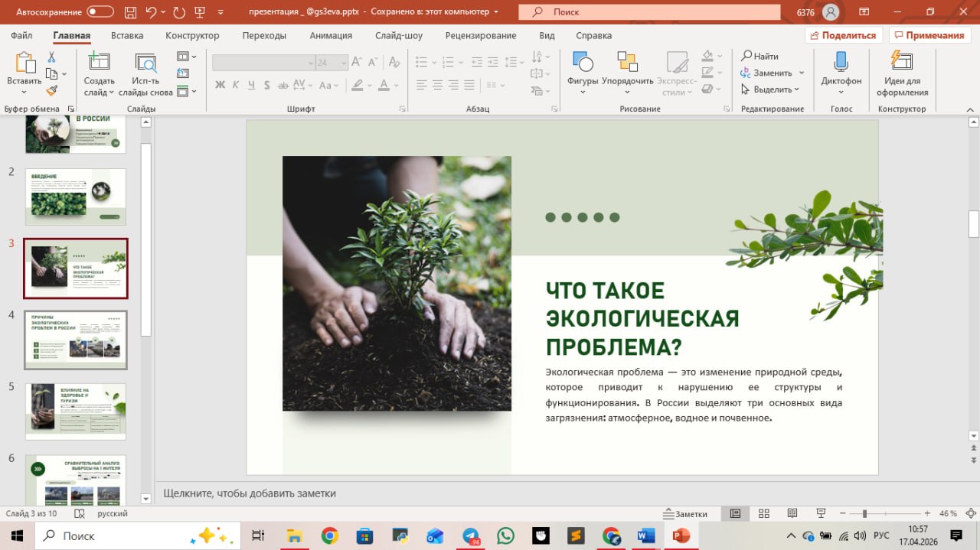Viewport: 980px width, 550px height.
Task: Click the Center align icon
Action: coord(437,85)
